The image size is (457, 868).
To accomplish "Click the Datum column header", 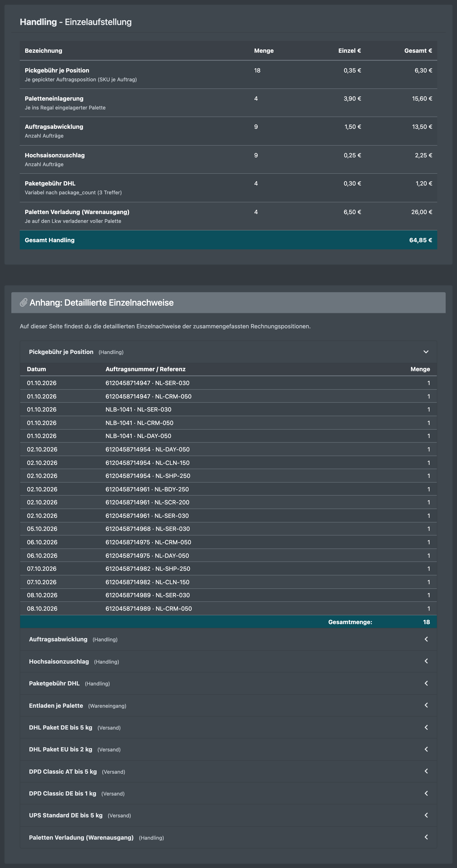I will (x=36, y=369).
